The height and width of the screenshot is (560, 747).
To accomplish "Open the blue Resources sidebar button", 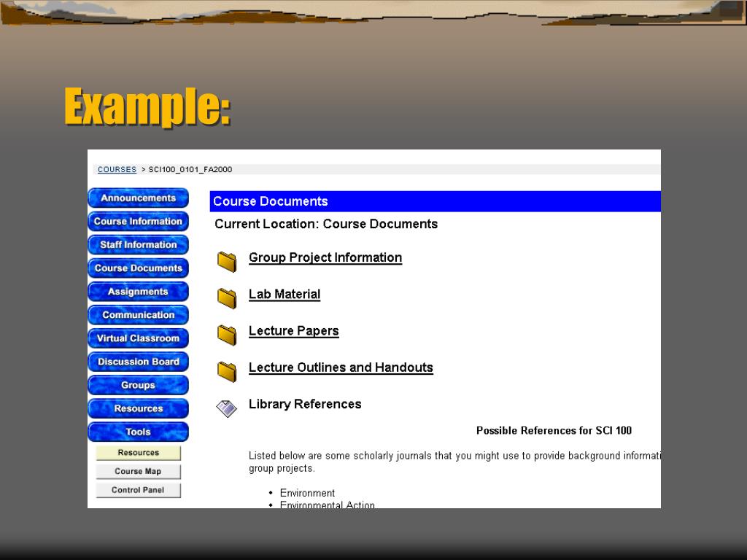I will (138, 408).
